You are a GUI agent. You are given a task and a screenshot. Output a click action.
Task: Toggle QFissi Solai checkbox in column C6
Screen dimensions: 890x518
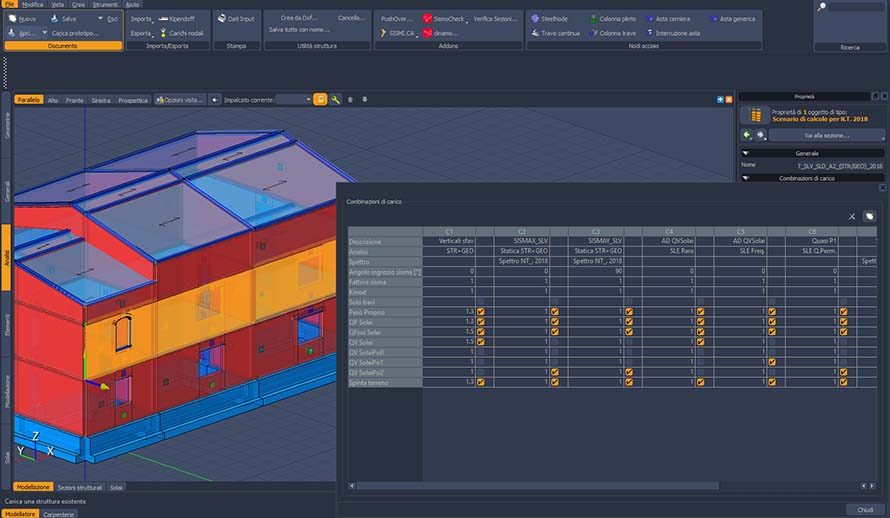843,331
